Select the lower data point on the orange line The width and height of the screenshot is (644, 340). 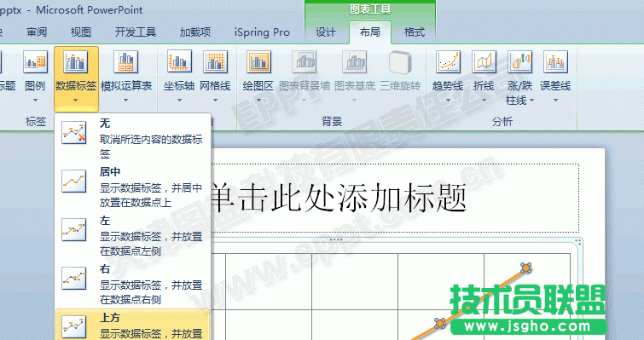tap(440, 323)
